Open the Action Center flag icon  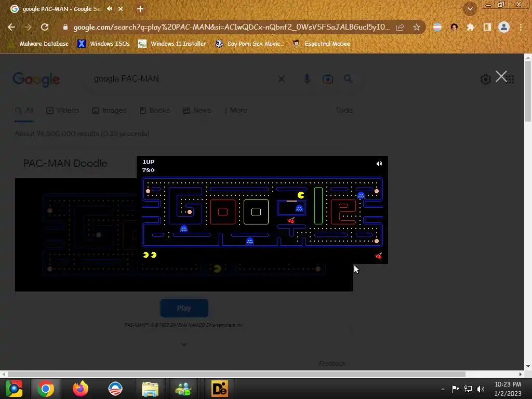click(455, 389)
